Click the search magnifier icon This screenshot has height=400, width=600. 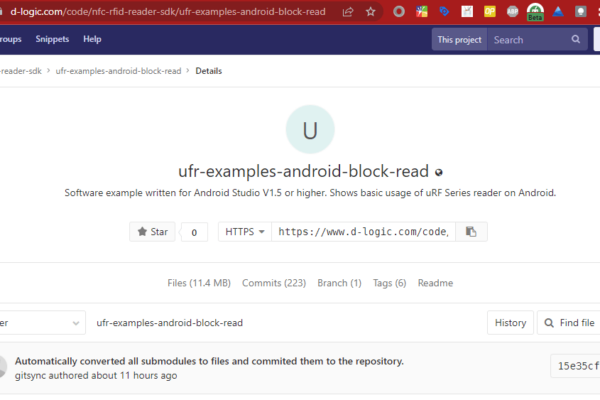point(576,39)
